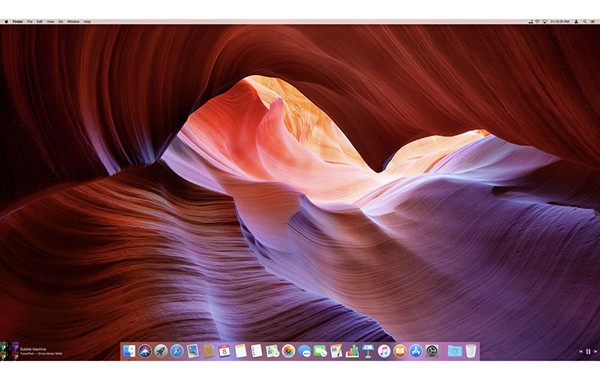Image resolution: width=600 pixels, height=380 pixels.
Task: Click the album artwork thumbnail
Action: tap(9, 351)
